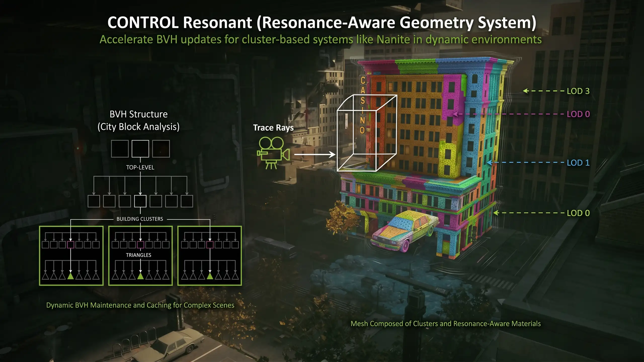Click the "BVH Structure" heading text
The image size is (644, 362).
[139, 114]
